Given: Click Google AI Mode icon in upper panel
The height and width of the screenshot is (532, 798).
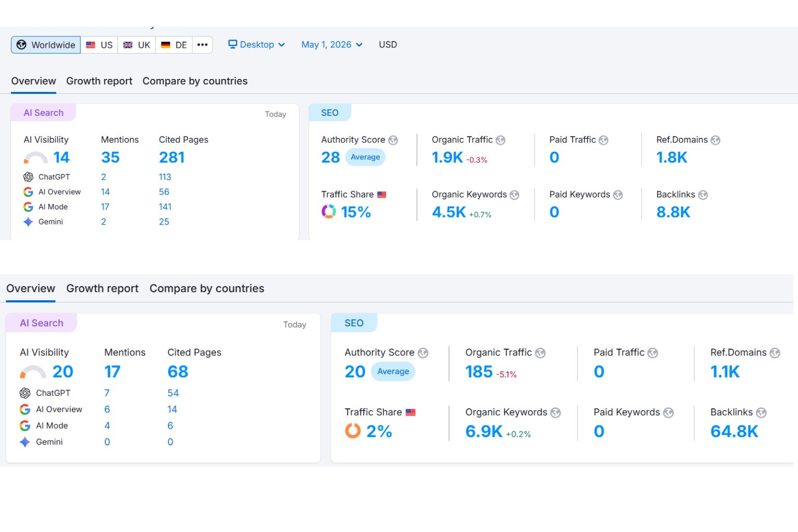Looking at the screenshot, I should pyautogui.click(x=29, y=207).
